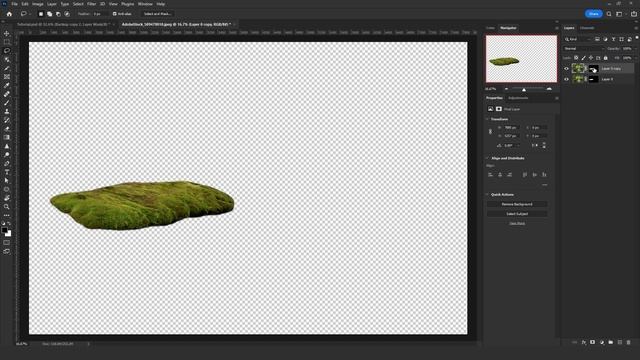Select the Hand tool
The height and width of the screenshot is (360, 640).
click(x=7, y=198)
